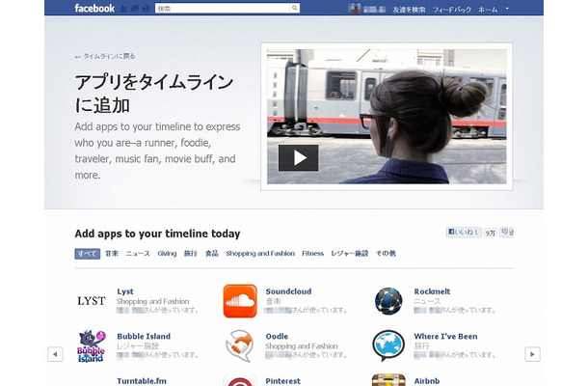Click the Where I've Been globe icon
This screenshot has width=588, height=386.
[388, 345]
